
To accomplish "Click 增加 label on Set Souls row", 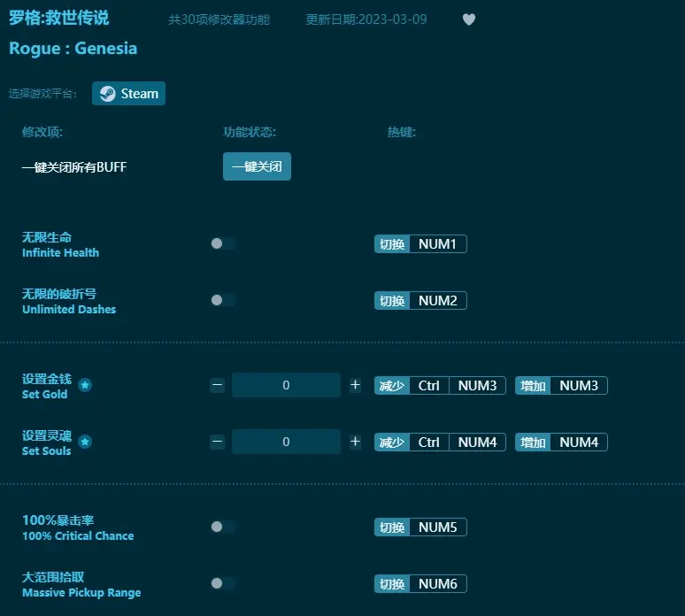I will (533, 443).
